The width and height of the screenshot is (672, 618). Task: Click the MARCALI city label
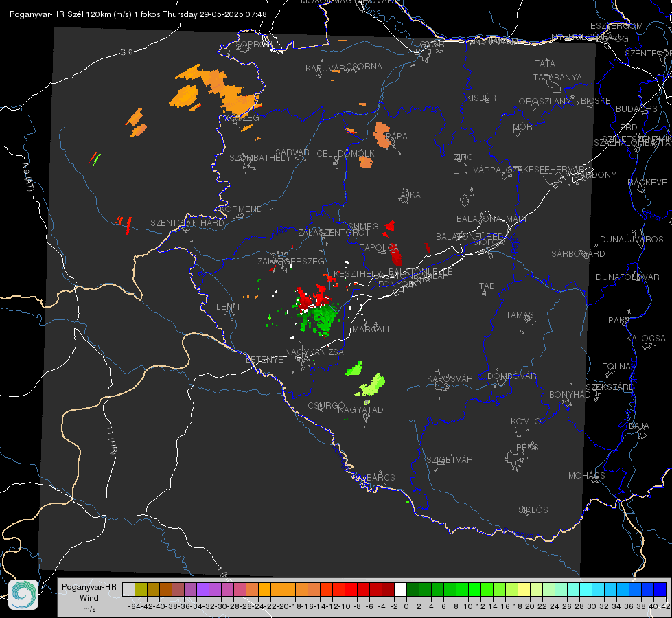370,330
